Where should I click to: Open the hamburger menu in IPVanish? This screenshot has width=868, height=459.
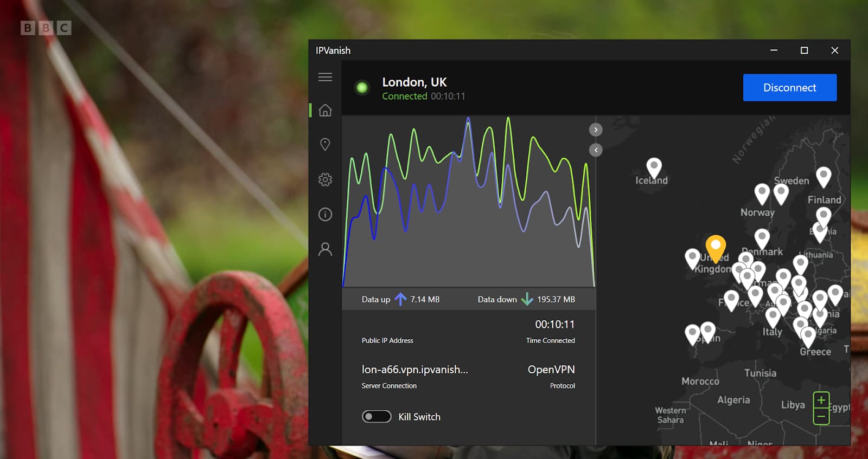325,77
